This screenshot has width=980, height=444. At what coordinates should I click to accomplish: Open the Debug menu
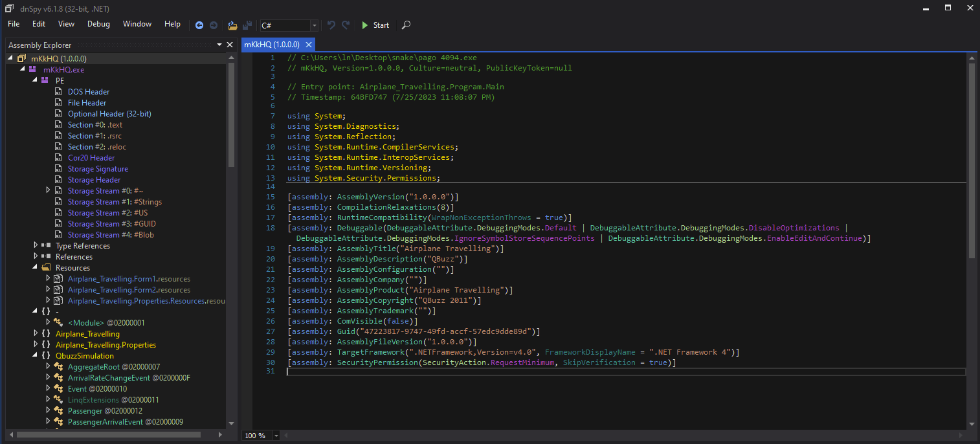coord(98,24)
